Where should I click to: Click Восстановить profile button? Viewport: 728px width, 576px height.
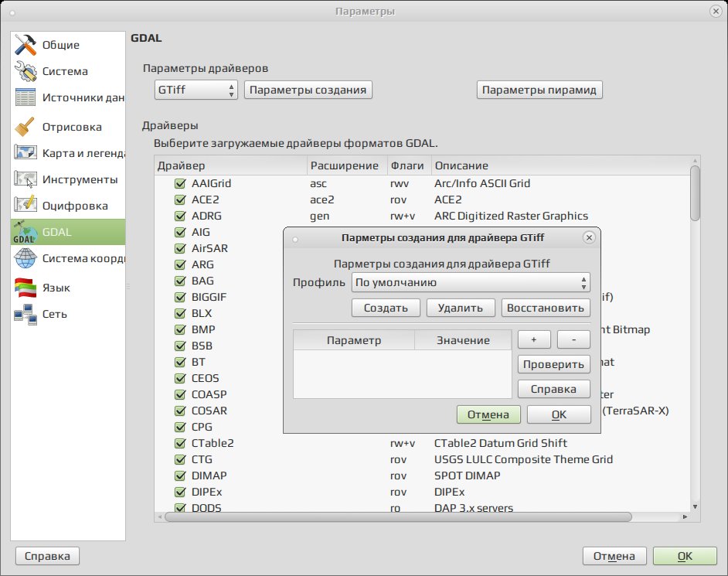pyautogui.click(x=546, y=308)
